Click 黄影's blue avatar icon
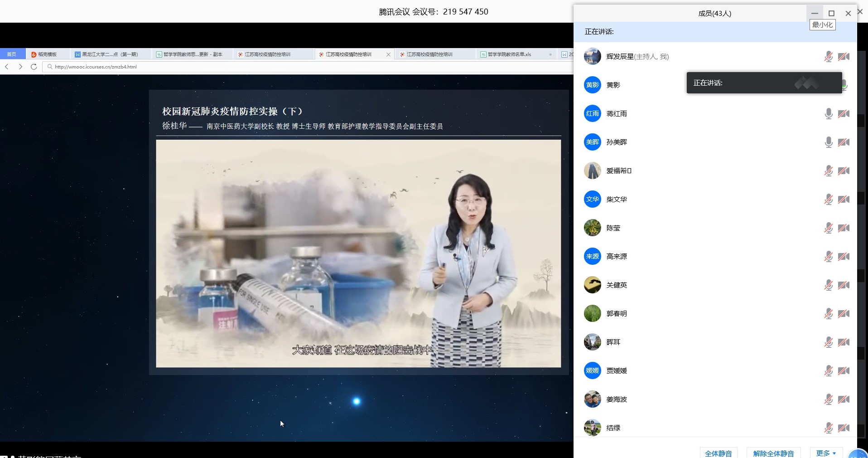 coord(592,85)
